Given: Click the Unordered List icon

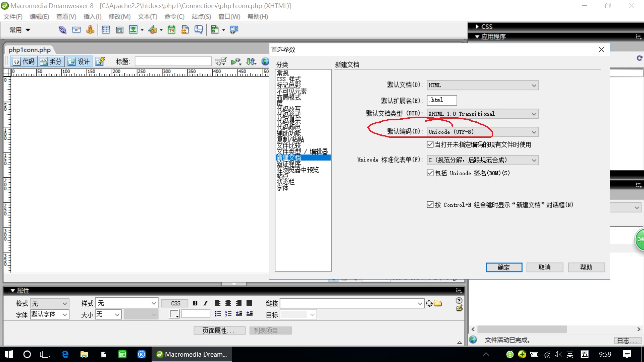Looking at the screenshot, I should click(x=218, y=314).
